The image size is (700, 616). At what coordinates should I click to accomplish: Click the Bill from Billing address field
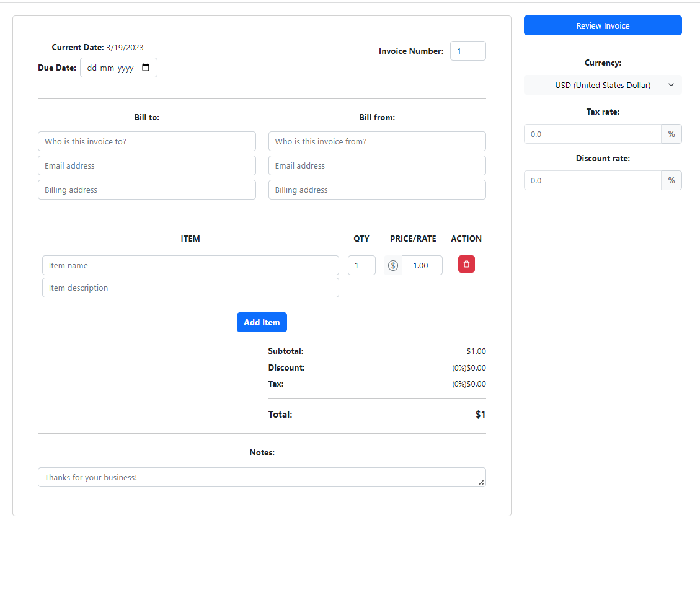coord(377,190)
